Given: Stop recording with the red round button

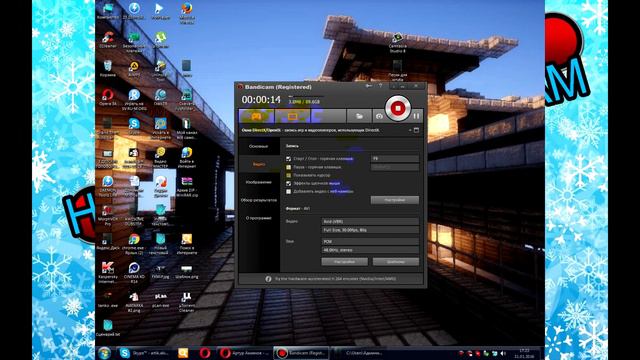Looking at the screenshot, I should pyautogui.click(x=398, y=108).
